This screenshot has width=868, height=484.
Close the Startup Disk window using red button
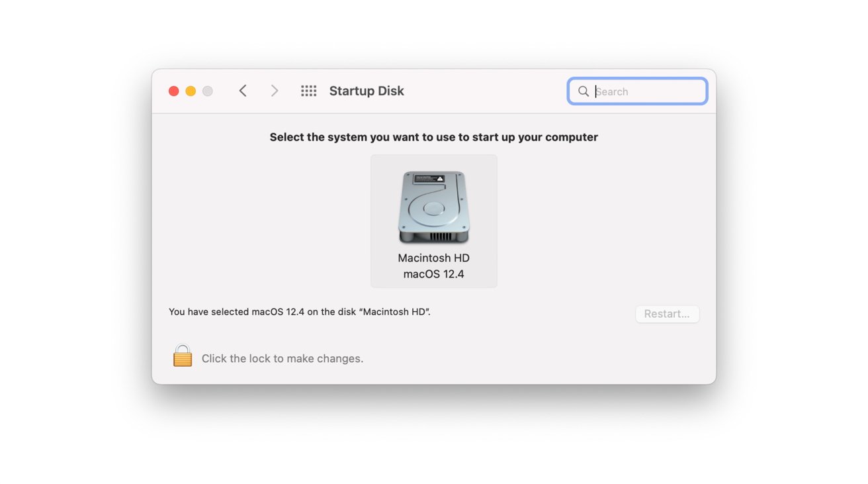click(174, 91)
